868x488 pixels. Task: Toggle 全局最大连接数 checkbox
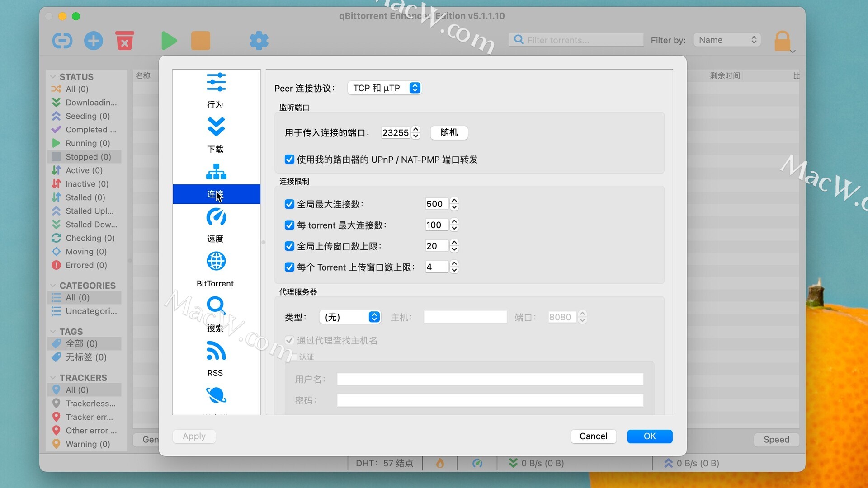point(289,204)
